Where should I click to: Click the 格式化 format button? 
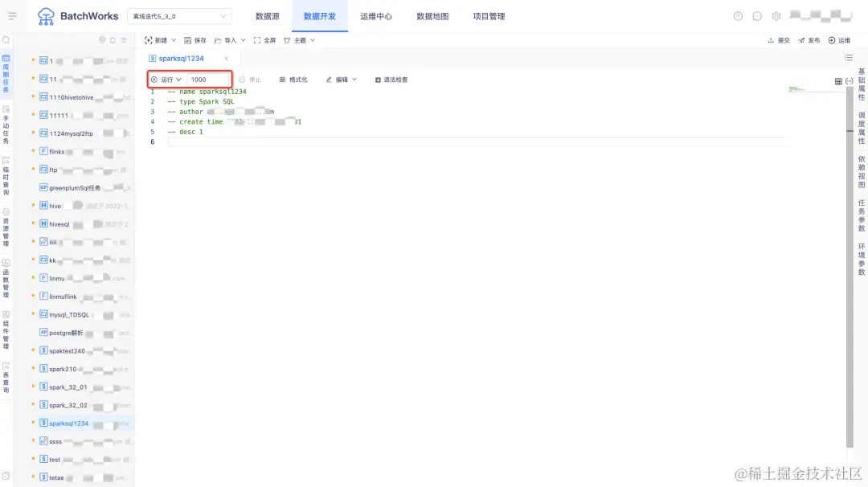293,80
